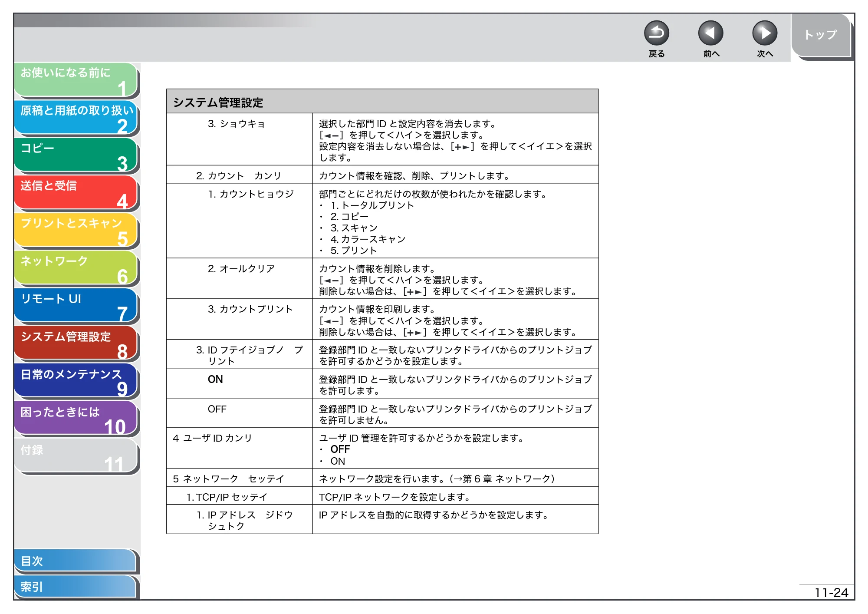Click the page number 11-24
The image size is (868, 614).
831,592
